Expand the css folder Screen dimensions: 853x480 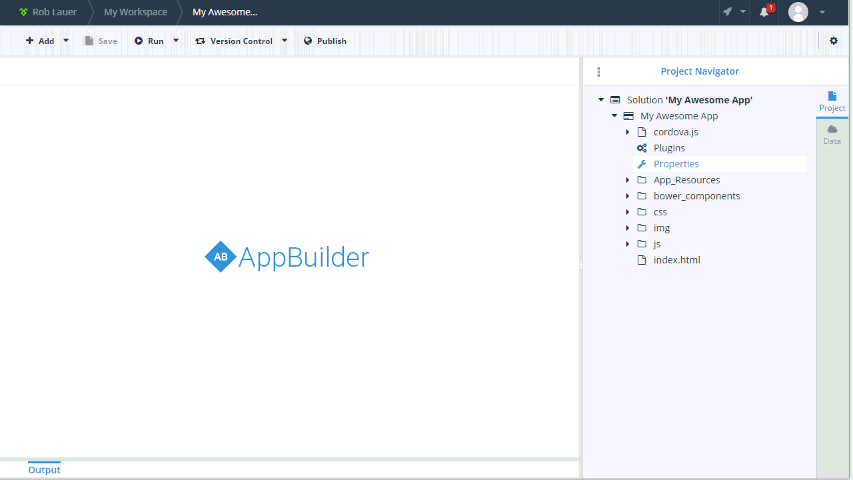[x=627, y=212]
